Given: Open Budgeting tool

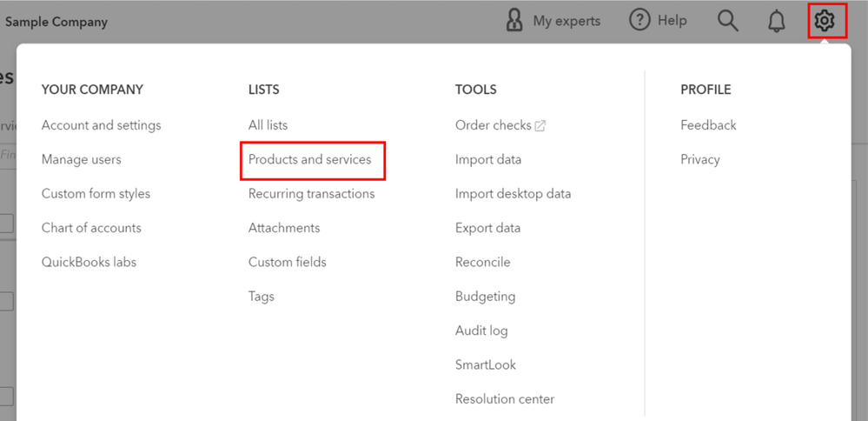Looking at the screenshot, I should [x=485, y=297].
